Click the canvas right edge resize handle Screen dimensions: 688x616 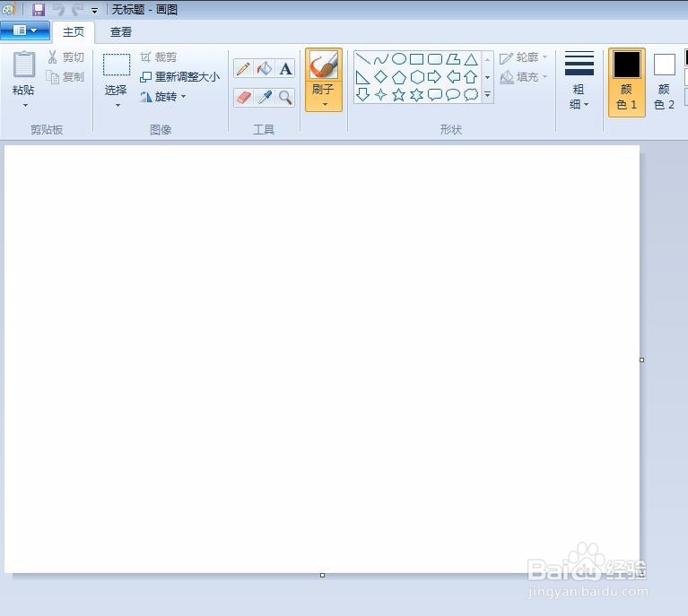[642, 360]
